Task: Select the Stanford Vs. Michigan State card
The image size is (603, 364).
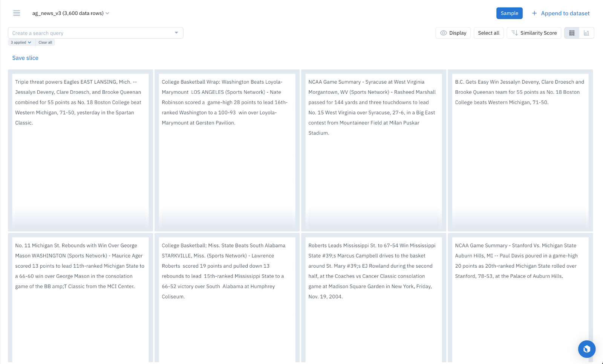Action: click(x=520, y=298)
